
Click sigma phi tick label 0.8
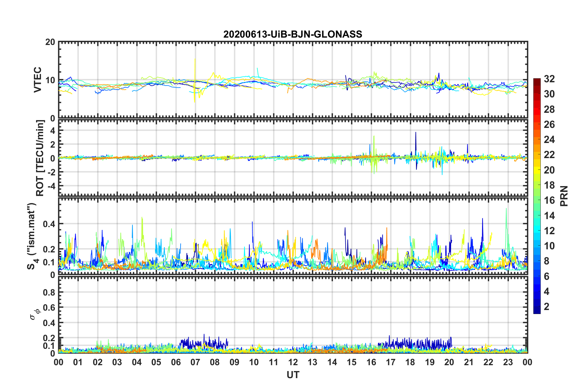(49, 292)
